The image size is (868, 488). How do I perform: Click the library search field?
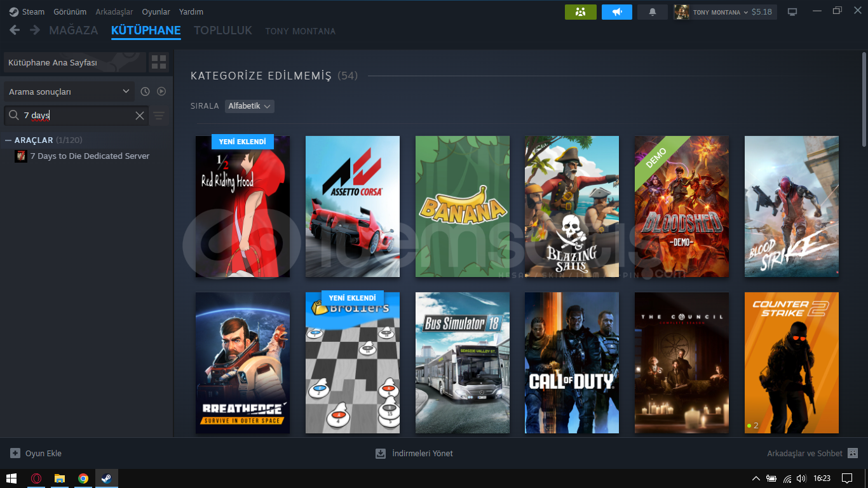click(76, 116)
